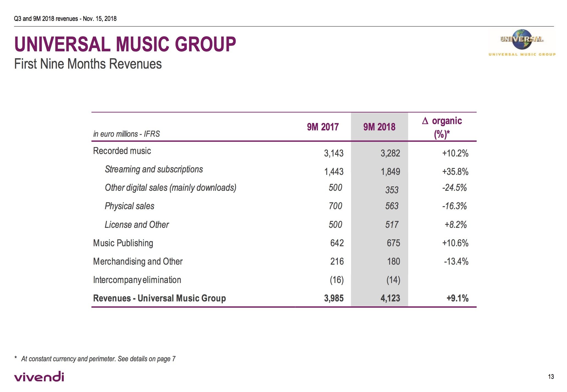The image size is (567, 392).
Task: Click the total 4,123 revenue value
Action: click(390, 298)
